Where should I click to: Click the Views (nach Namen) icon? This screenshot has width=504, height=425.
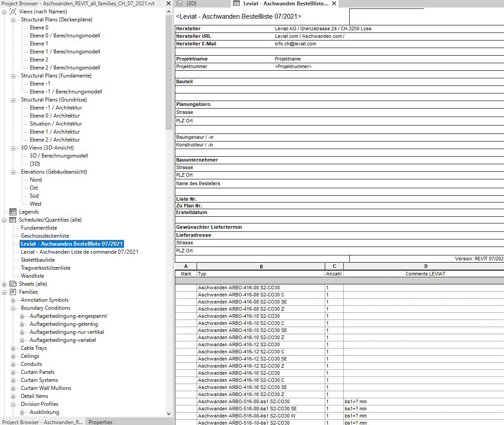click(13, 12)
